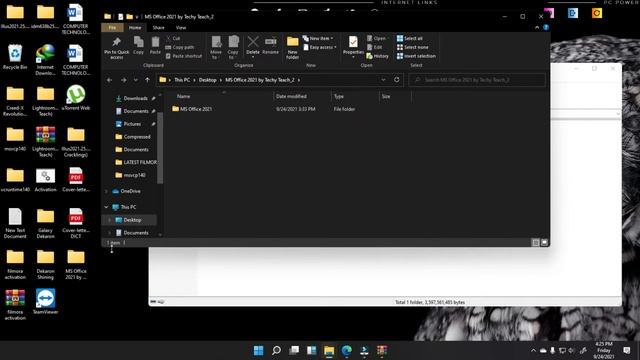
Task: Click Pin to Quick access in ribbon
Action: (116, 47)
